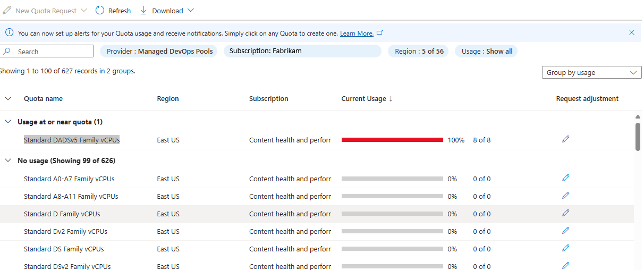Click the scrollbar up arrow
Viewport: 644px width, 270px height.
[x=638, y=117]
